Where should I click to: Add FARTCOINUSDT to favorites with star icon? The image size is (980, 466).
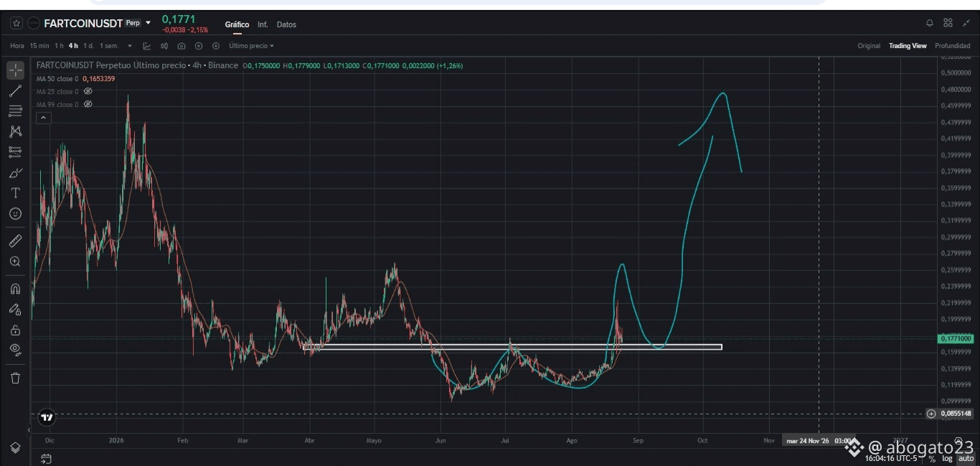coord(16,23)
